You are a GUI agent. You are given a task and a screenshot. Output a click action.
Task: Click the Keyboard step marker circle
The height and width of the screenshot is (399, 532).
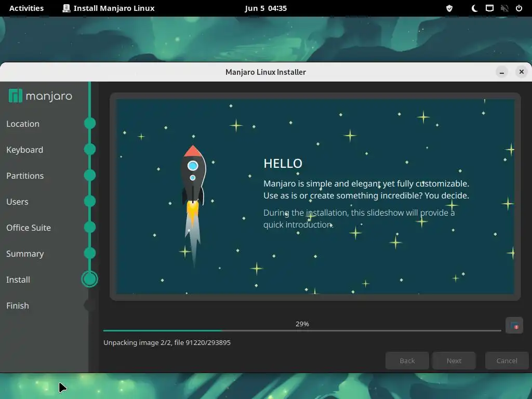[x=90, y=149]
